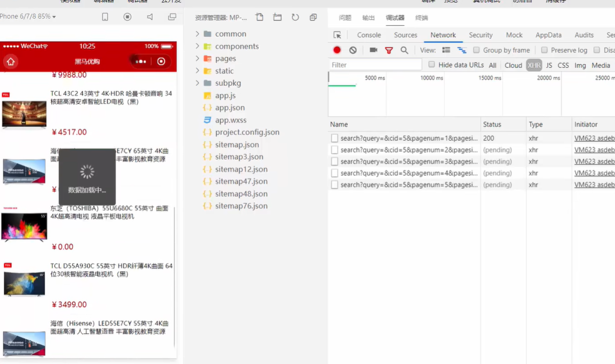Switch to large request rows view
Image resolution: width=615 pixels, height=364 pixels.
tap(447, 50)
